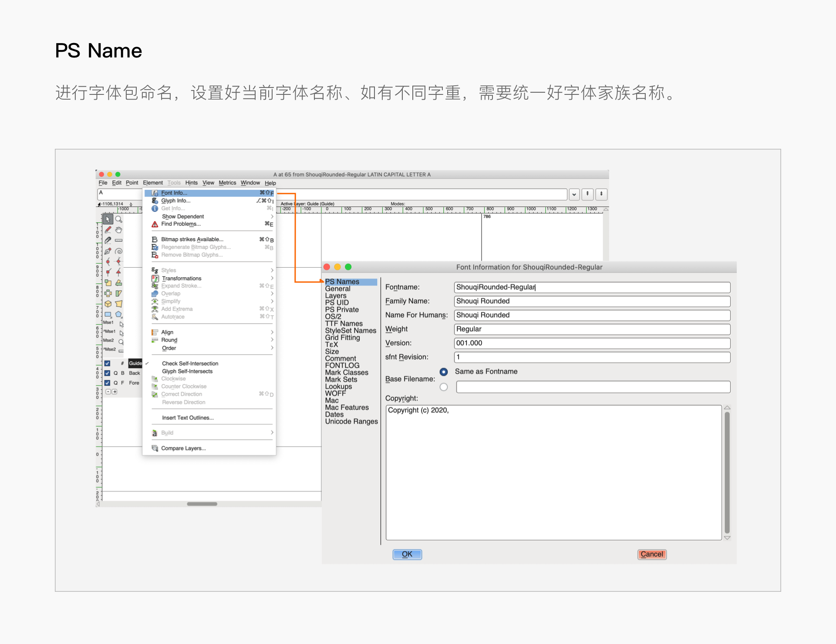The image size is (836, 644).
Task: Expand the Transformations submenu arrow
Action: pos(272,278)
